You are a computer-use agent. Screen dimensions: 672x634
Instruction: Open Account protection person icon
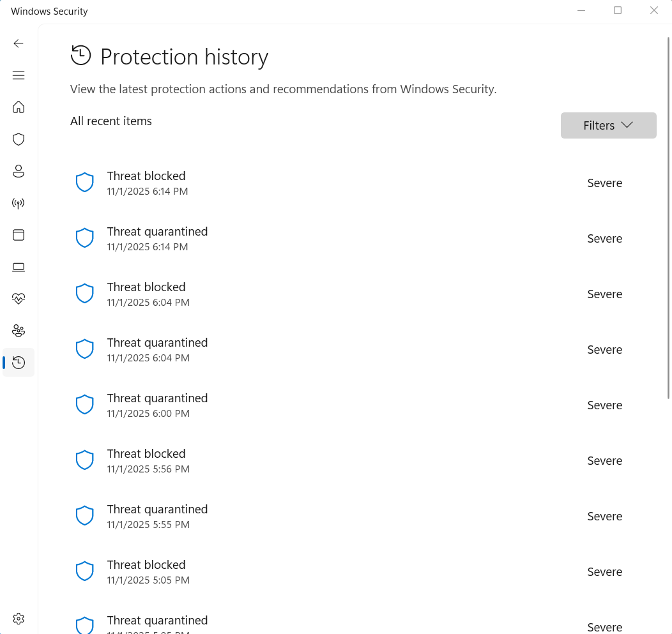19,171
